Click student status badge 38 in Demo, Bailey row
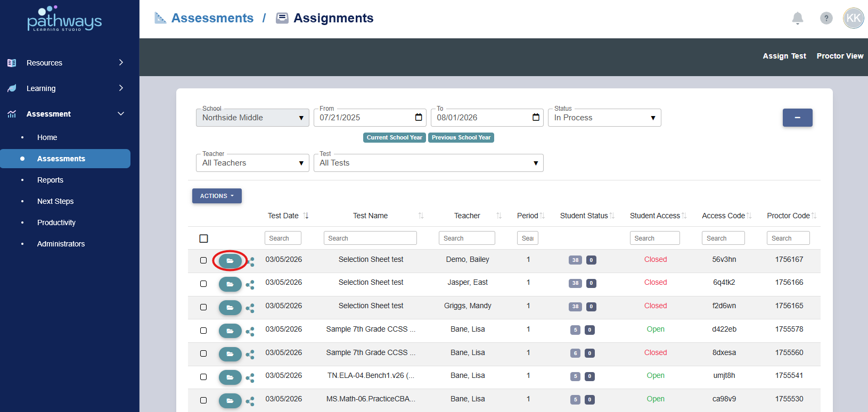Screen dimensions: 868x412 (x=575, y=260)
